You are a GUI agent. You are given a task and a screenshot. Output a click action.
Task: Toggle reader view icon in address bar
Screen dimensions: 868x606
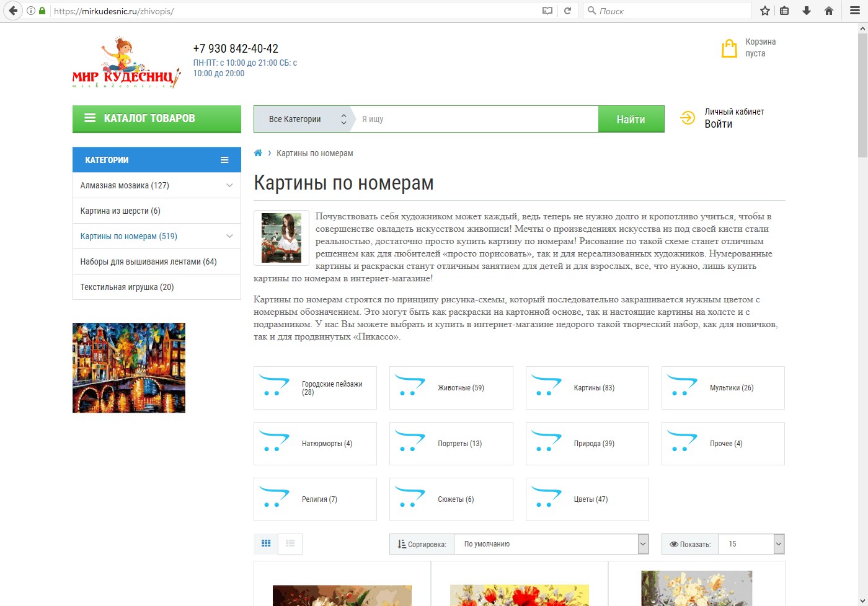point(547,11)
